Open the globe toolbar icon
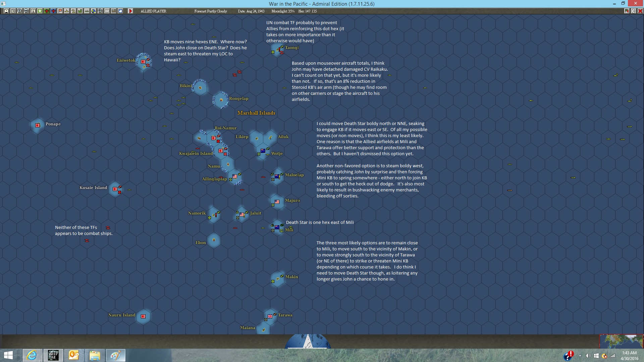Screen dimensions: 644x362 click(94, 11)
